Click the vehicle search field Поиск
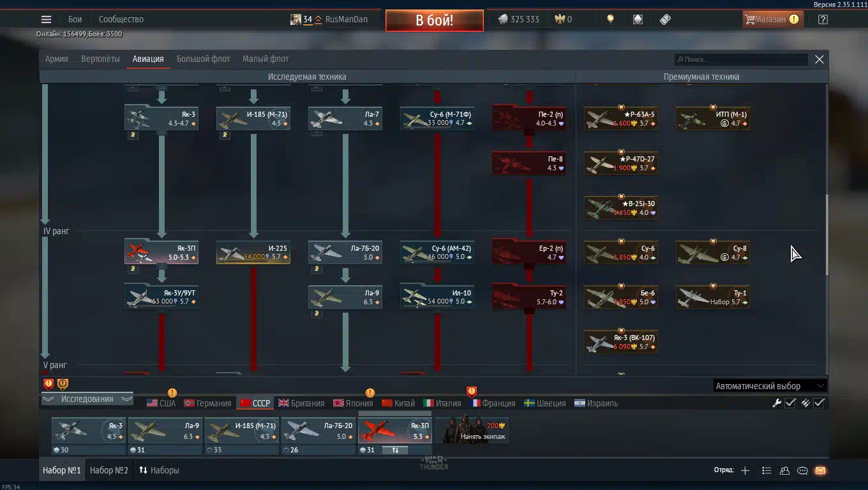The image size is (868, 490). 741,59
